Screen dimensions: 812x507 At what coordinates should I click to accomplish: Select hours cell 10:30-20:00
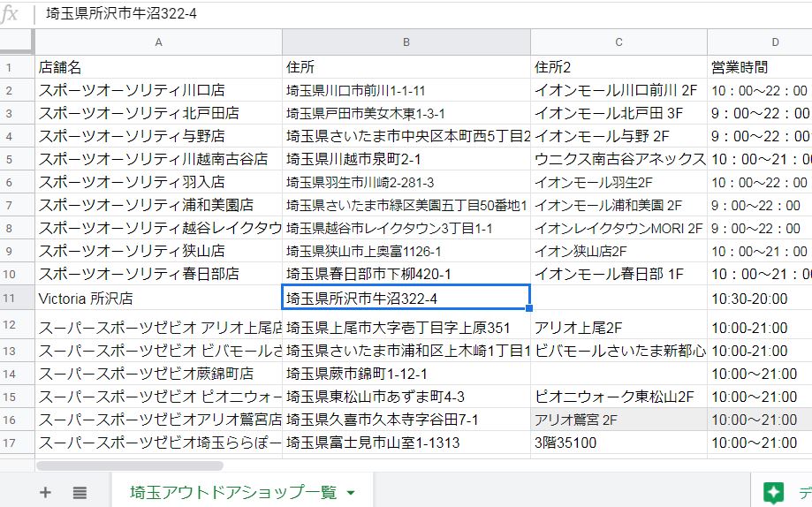(760, 299)
